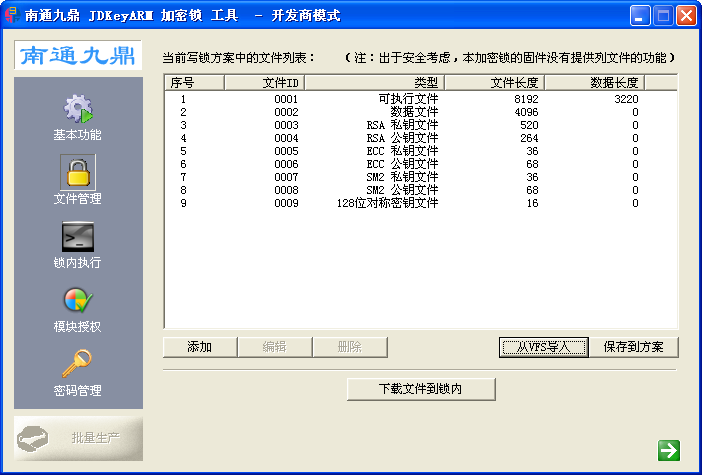702x475 pixels.
Task: Click file ID 0001 cell
Action: [286, 99]
